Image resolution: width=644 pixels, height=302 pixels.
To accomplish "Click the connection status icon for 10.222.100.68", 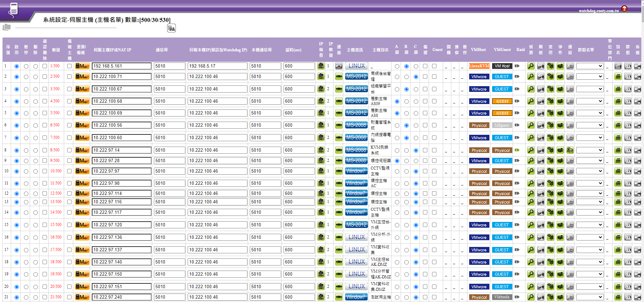I will click(339, 101).
